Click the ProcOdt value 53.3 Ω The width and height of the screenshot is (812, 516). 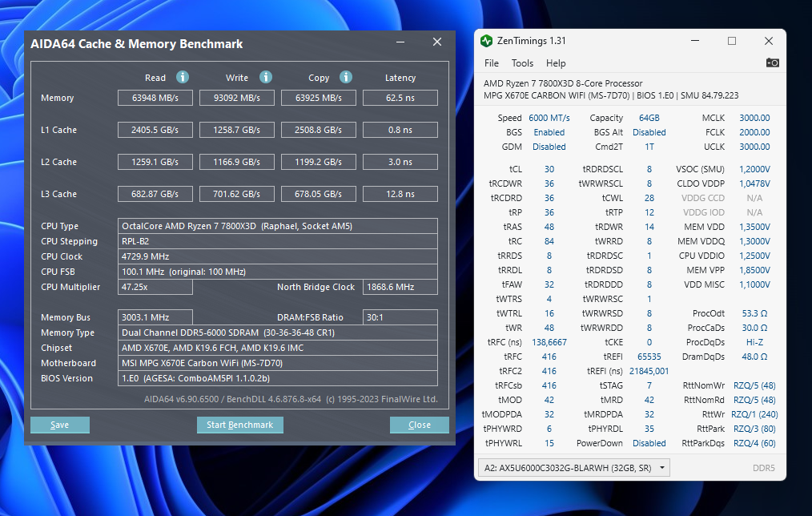point(754,313)
